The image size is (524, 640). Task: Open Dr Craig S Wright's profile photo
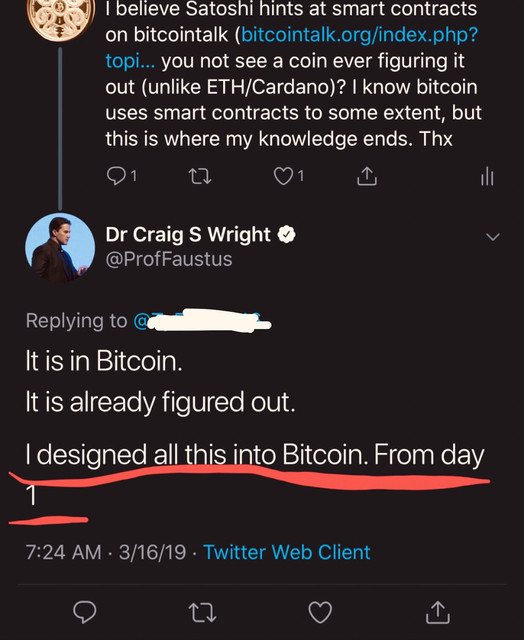click(60, 248)
